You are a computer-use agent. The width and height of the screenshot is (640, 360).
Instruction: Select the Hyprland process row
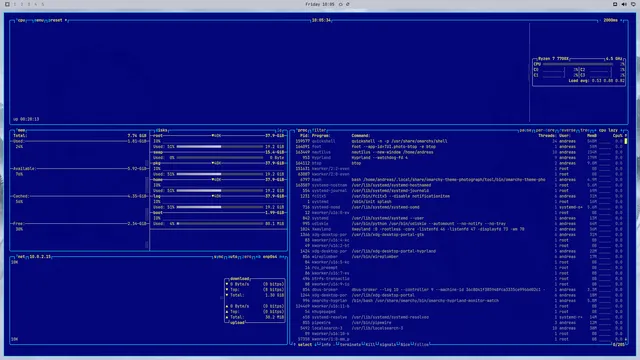459,158
